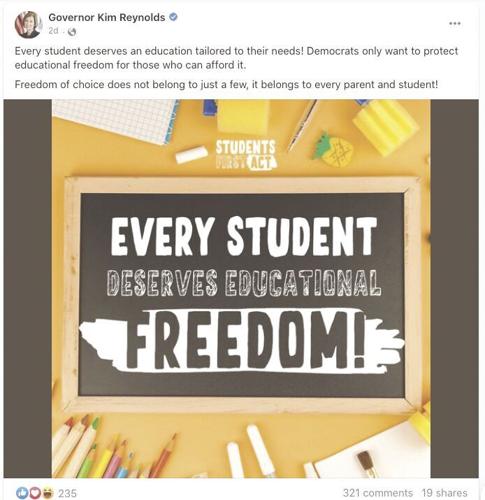
Task: Click the red heart Love reaction icon
Action: [x=35, y=493]
